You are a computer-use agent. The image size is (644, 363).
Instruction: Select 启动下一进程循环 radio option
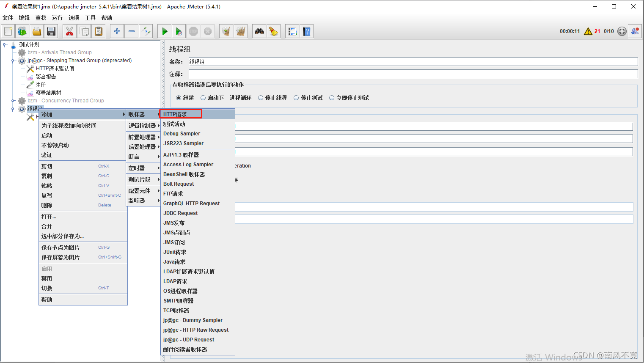click(203, 98)
